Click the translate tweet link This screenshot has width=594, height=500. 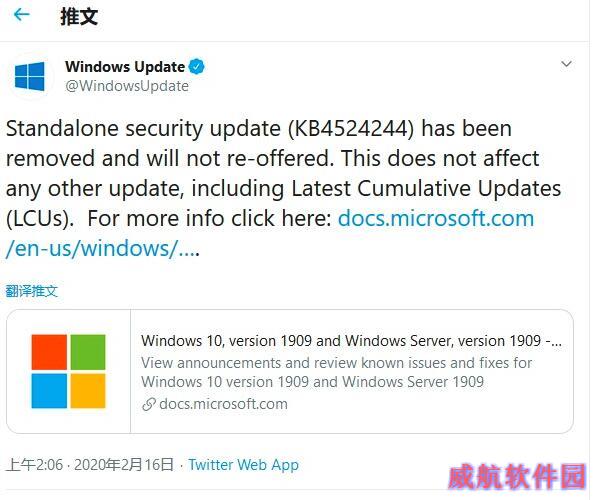31,291
